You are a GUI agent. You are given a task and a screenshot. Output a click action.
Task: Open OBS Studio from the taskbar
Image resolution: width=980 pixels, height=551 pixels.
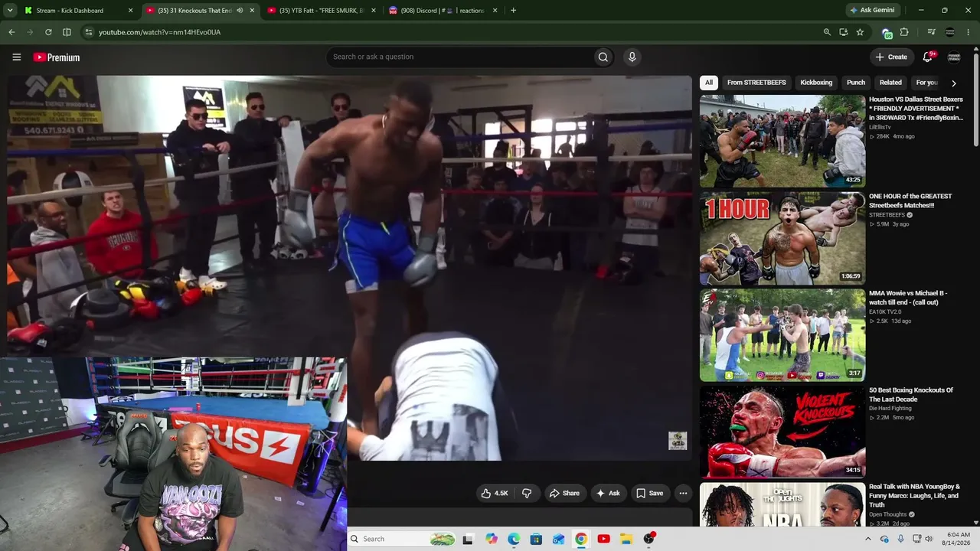point(649,539)
